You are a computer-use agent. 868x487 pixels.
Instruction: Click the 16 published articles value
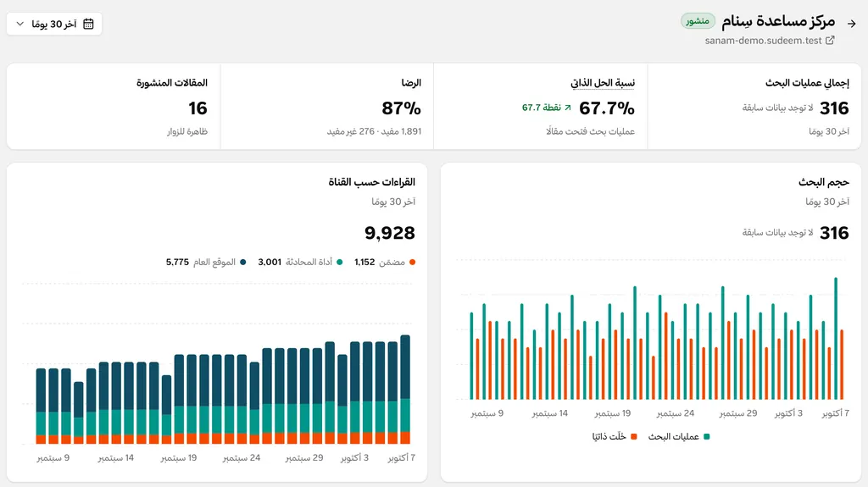198,108
